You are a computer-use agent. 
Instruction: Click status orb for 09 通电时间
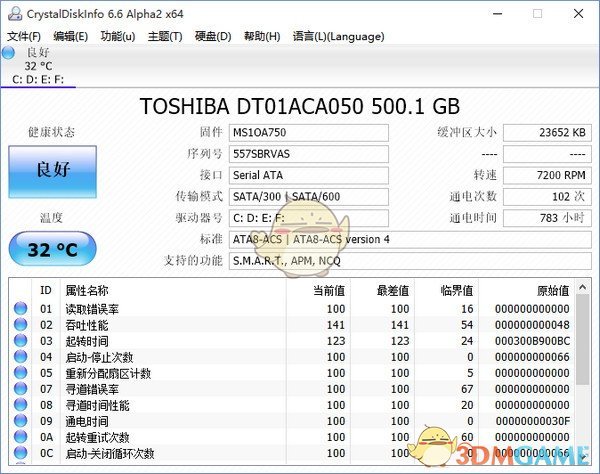(21, 421)
